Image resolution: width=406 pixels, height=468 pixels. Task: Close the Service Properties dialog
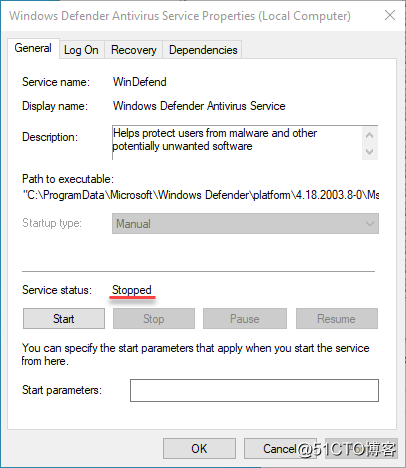click(390, 15)
